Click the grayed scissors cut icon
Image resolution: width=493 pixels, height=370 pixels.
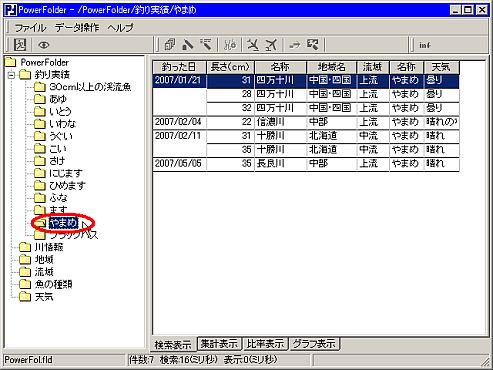pos(230,45)
